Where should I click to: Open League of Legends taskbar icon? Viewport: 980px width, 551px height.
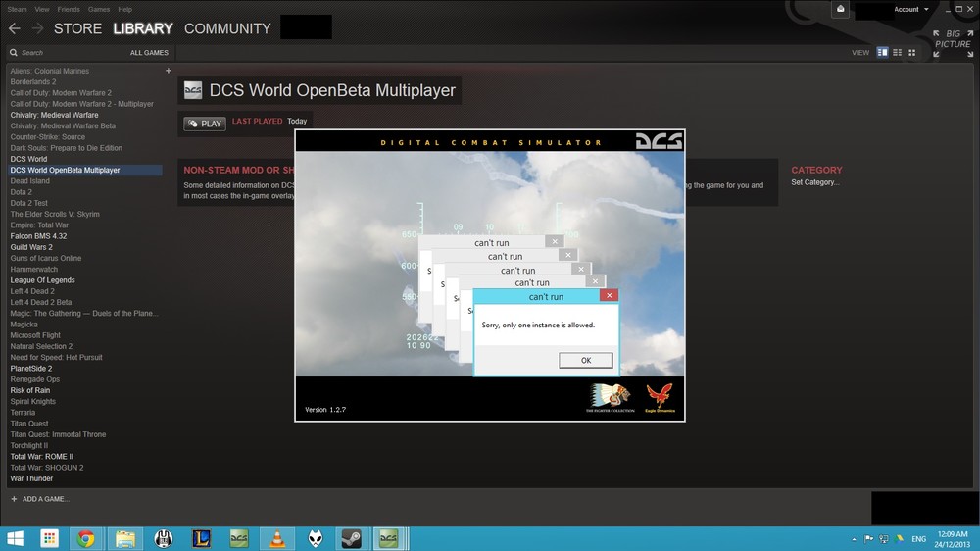pos(201,538)
